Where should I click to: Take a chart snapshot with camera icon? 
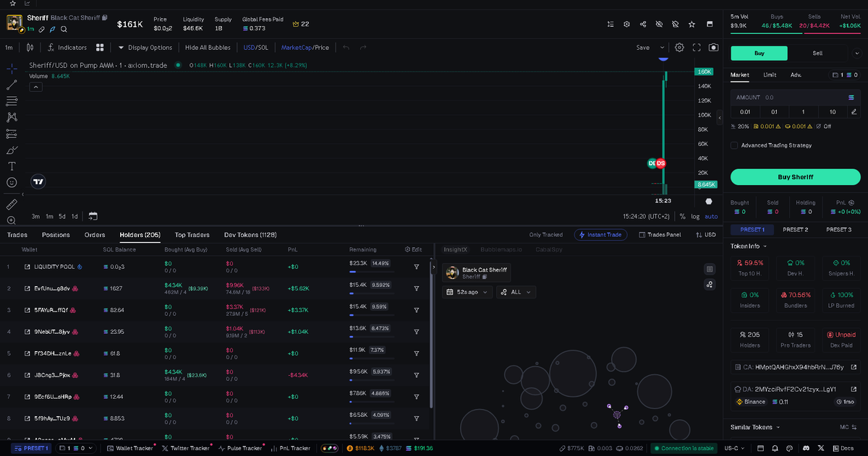714,48
